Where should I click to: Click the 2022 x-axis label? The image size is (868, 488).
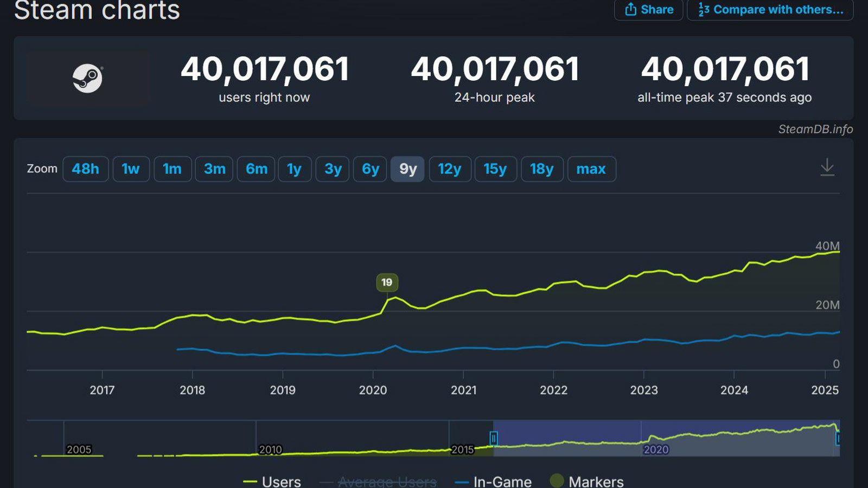(x=554, y=390)
